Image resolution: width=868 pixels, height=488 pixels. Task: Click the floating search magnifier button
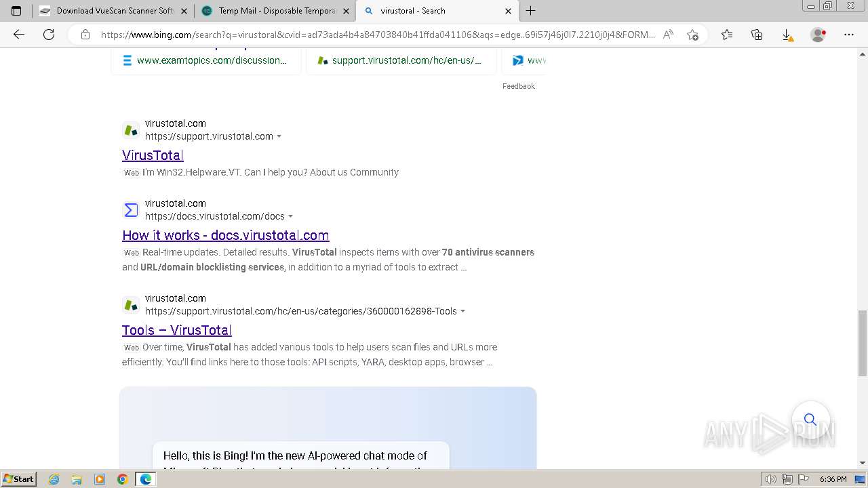810,420
